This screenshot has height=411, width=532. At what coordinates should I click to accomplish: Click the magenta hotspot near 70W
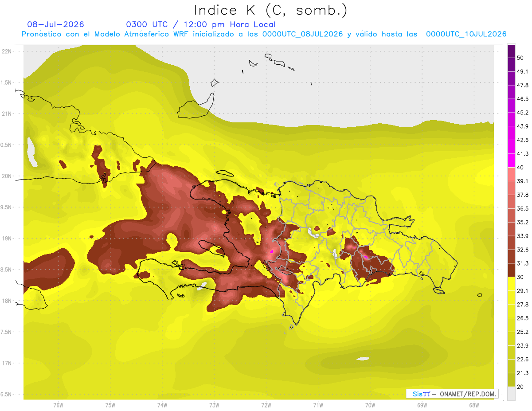pos(365,256)
